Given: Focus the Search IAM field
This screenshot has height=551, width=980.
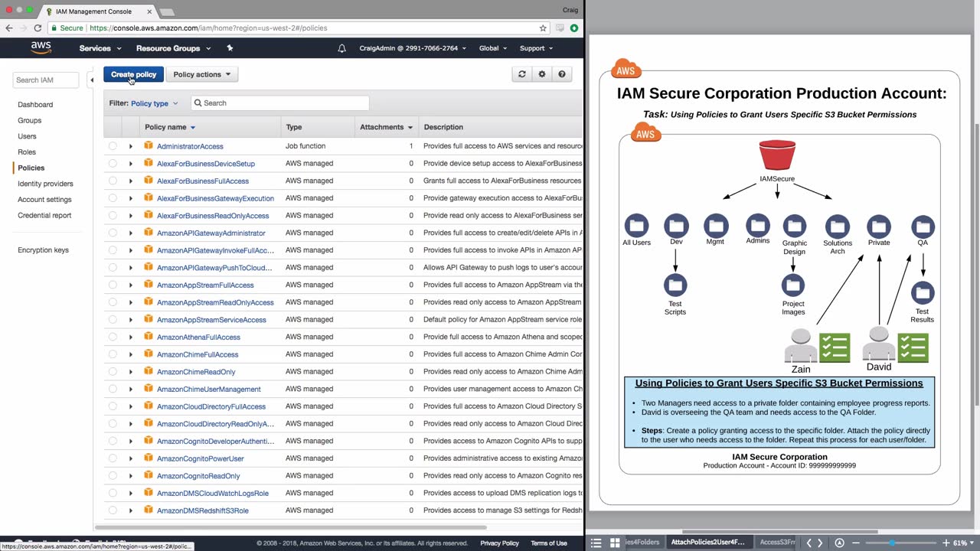Looking at the screenshot, I should 46,80.
